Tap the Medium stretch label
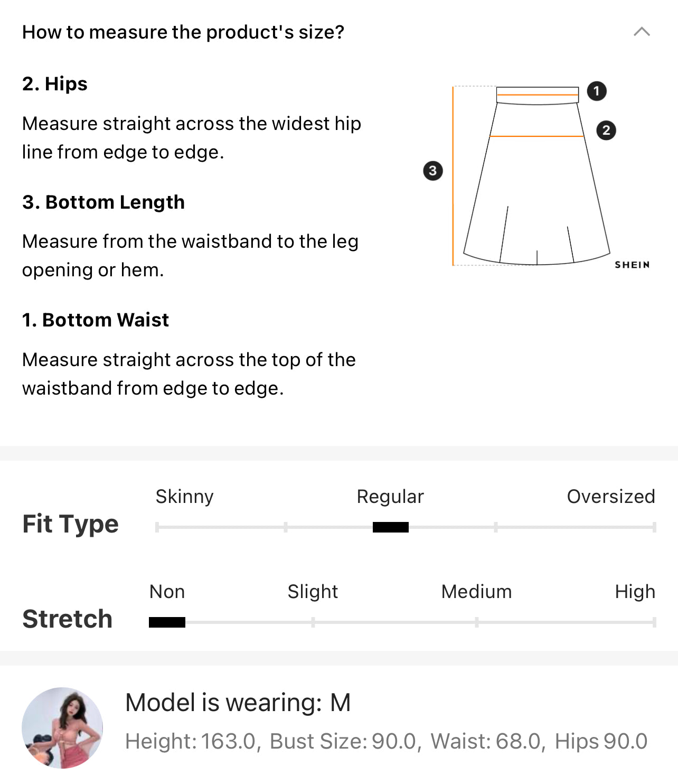The image size is (678, 784). (x=476, y=592)
